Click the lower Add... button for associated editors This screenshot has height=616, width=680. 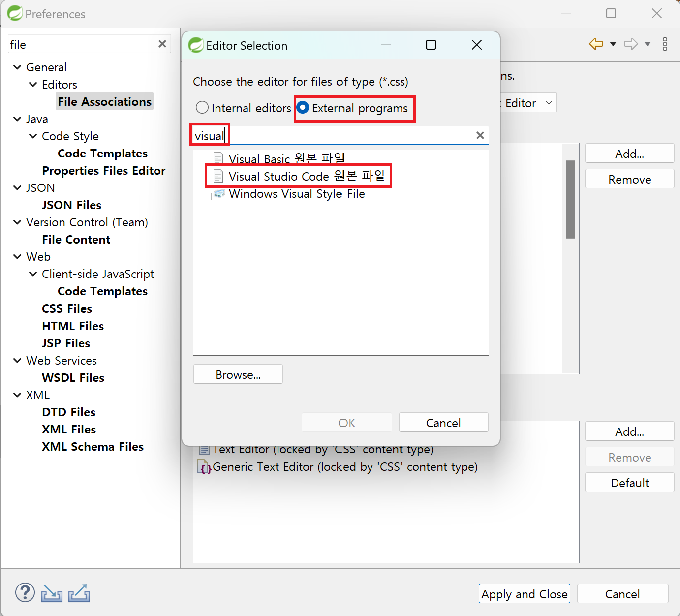pos(630,431)
